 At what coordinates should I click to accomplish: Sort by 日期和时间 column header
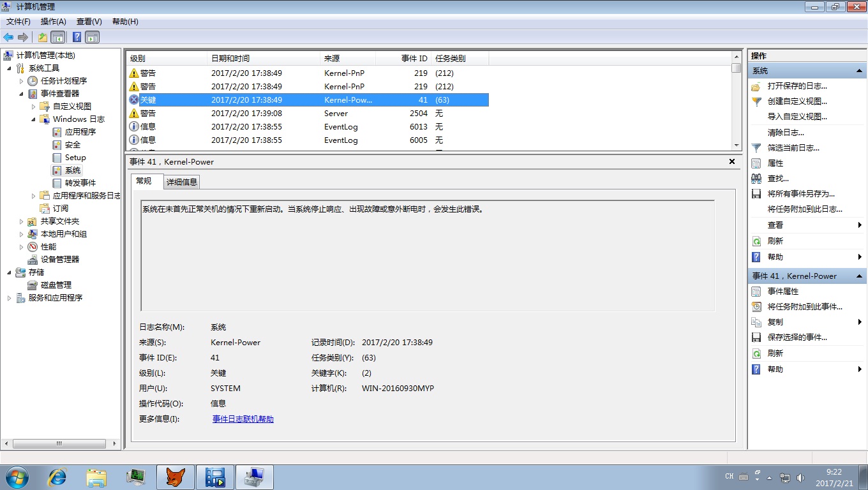[x=264, y=58]
